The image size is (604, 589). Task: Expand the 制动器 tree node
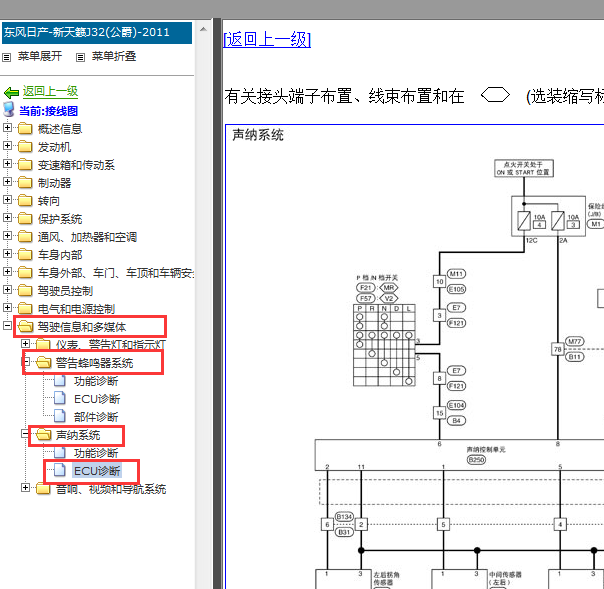[7, 181]
